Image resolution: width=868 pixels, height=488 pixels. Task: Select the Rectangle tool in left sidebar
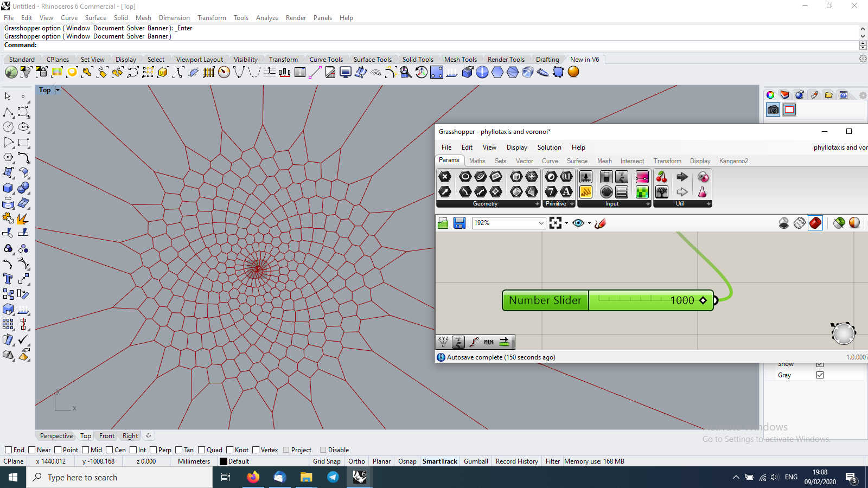23,142
